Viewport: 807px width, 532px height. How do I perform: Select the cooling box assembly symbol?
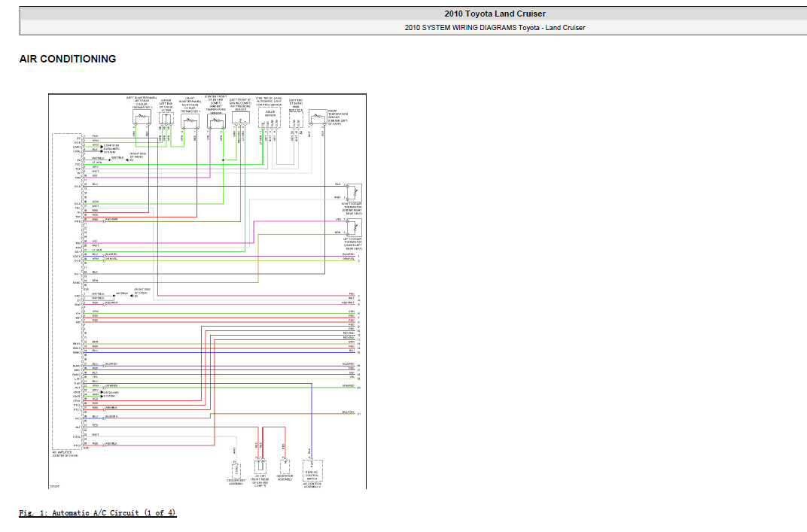[x=236, y=470]
